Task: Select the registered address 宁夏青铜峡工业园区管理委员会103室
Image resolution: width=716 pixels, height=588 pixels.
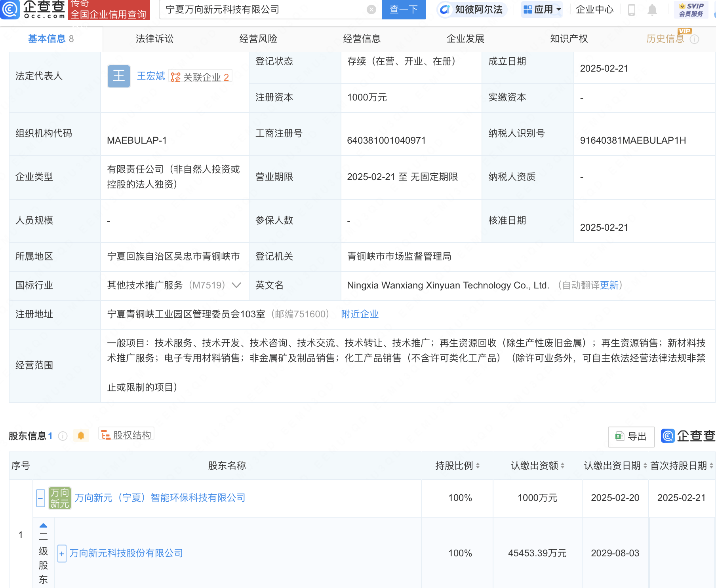Action: pyautogui.click(x=186, y=314)
